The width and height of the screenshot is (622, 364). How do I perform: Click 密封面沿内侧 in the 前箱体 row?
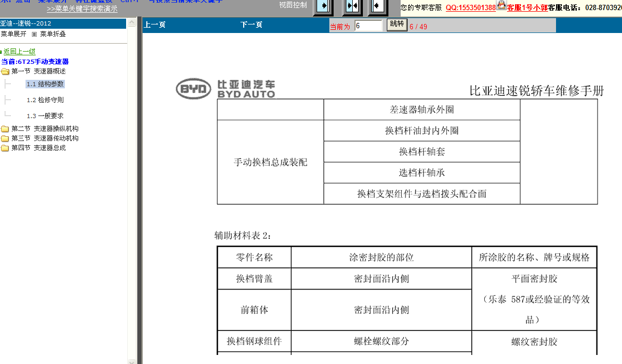381,310
